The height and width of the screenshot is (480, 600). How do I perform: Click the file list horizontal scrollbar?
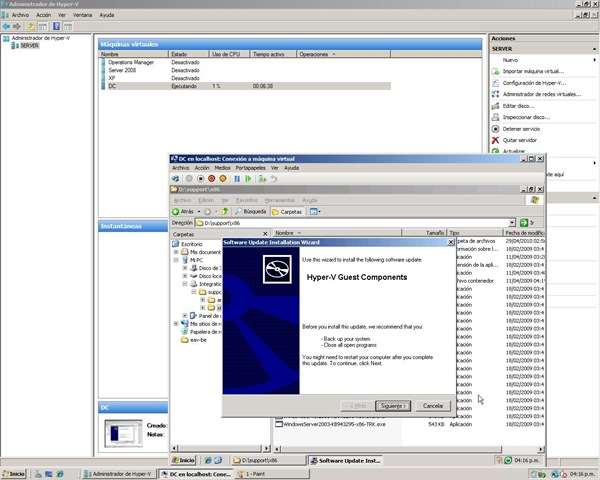pyautogui.click(x=391, y=449)
